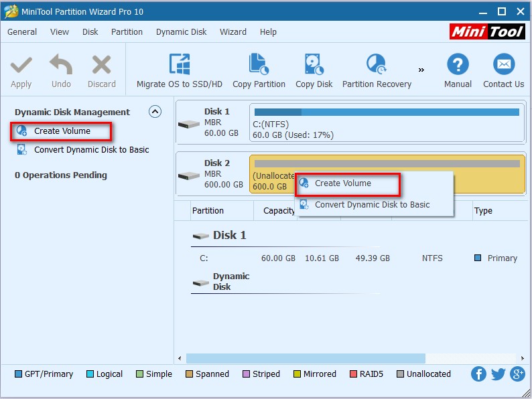Image resolution: width=532 pixels, height=399 pixels.
Task: Collapse the Dynamic Disk Management panel
Action: point(155,112)
